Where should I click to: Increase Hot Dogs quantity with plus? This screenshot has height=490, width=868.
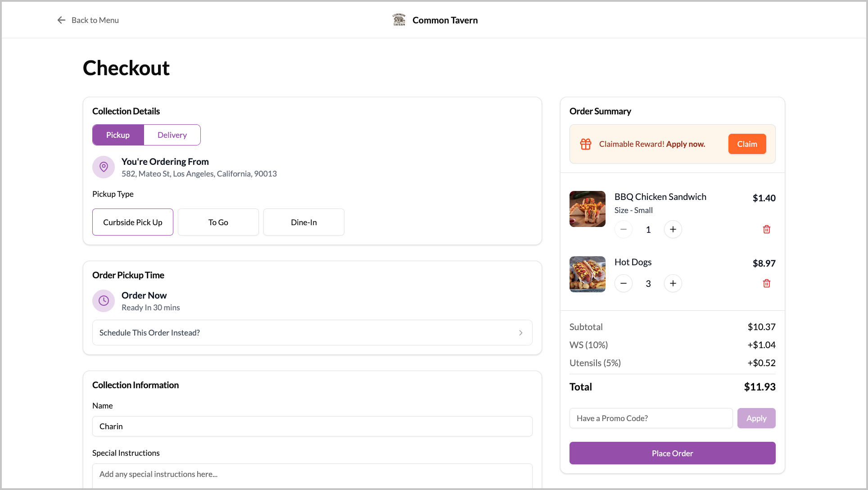point(673,284)
